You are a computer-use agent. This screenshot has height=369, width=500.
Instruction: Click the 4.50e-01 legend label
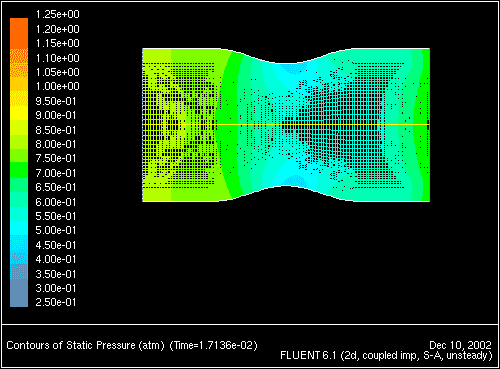click(x=56, y=245)
